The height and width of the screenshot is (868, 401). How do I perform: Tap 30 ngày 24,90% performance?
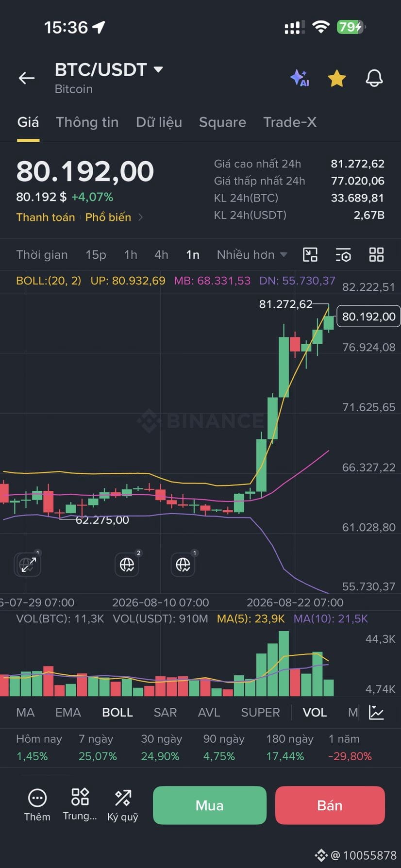tap(161, 747)
